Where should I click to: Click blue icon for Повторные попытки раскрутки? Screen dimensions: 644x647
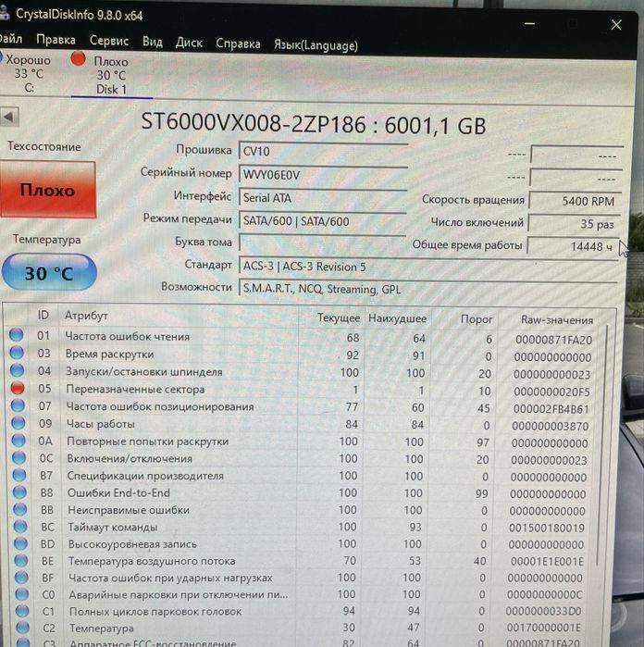(x=19, y=441)
